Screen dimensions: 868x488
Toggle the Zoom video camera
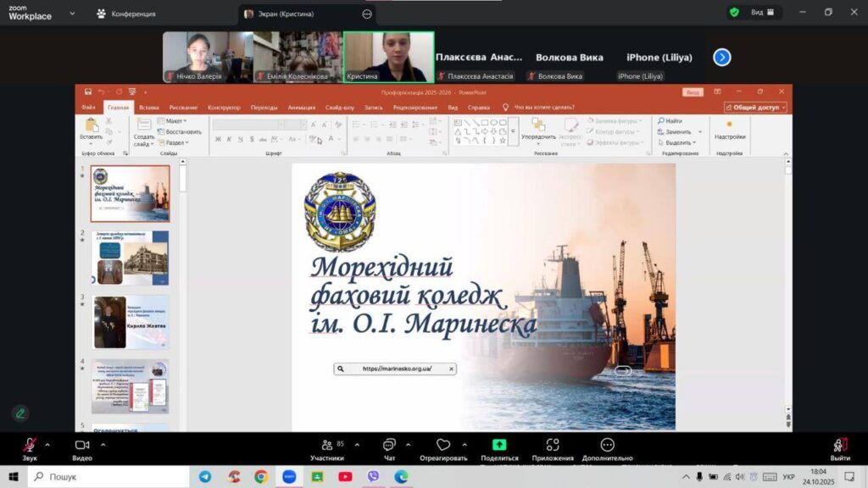click(x=82, y=445)
